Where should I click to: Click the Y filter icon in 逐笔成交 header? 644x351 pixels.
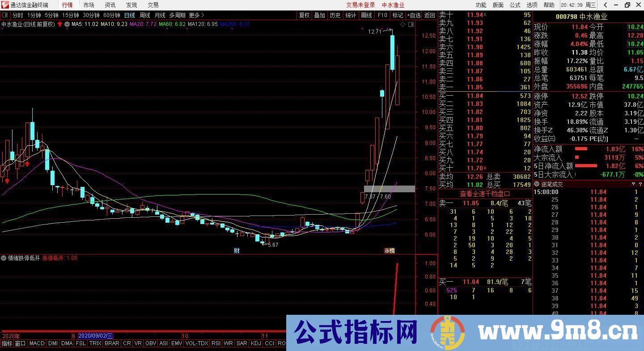click(x=633, y=184)
